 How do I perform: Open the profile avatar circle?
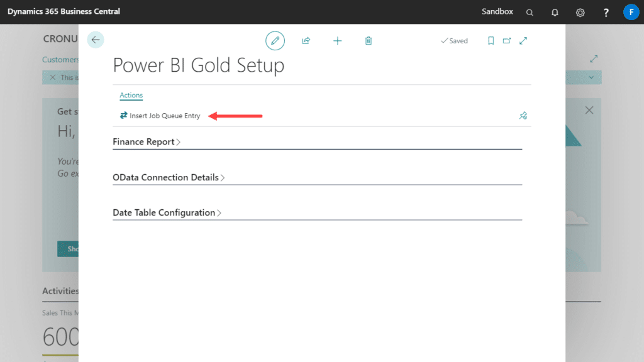coord(631,11)
